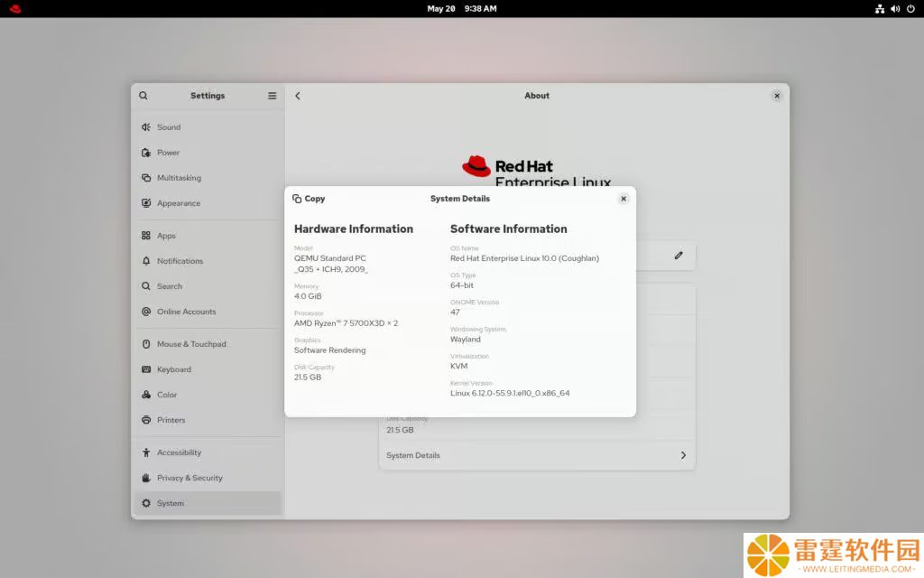Open the Settings hamburger menu
This screenshot has height=578, width=924.
click(273, 96)
